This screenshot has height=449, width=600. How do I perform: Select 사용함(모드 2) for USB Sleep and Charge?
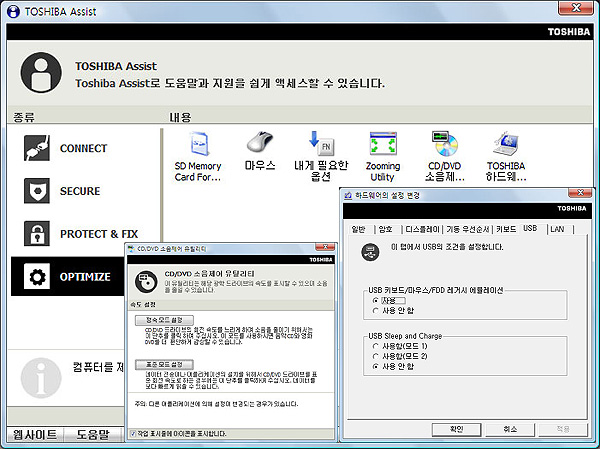click(x=375, y=356)
